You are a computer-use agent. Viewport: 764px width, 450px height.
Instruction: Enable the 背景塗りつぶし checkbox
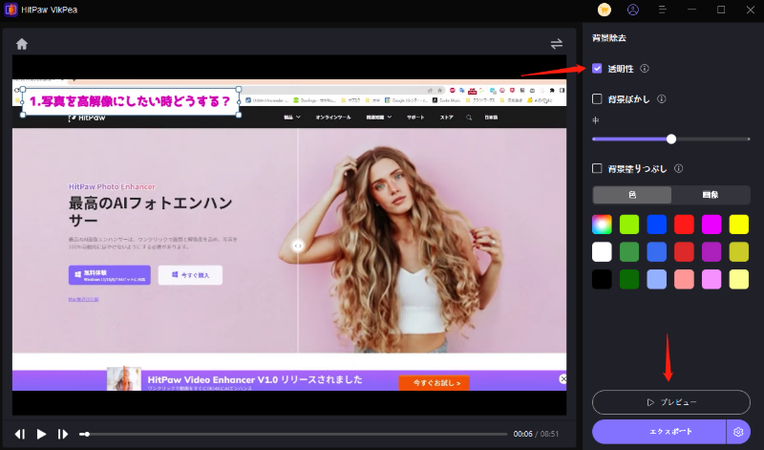(x=597, y=169)
